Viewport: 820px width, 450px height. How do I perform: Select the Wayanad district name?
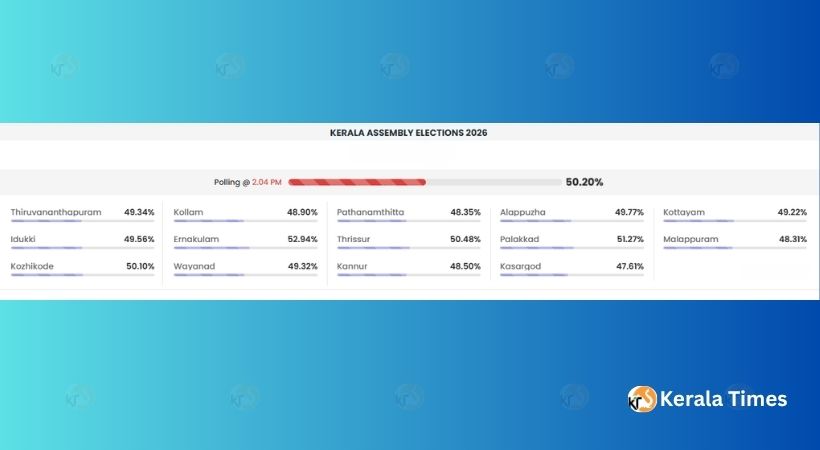[194, 266]
